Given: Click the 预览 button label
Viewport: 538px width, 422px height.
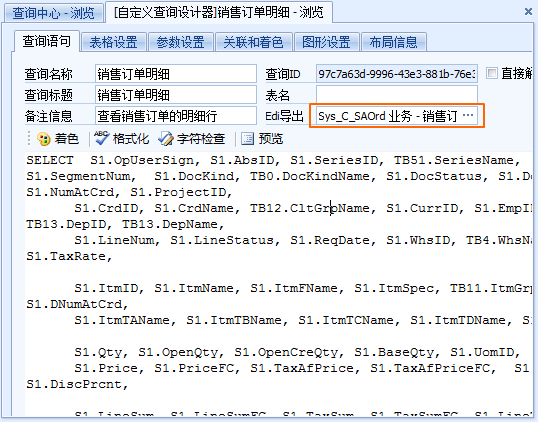Looking at the screenshot, I should tap(271, 139).
